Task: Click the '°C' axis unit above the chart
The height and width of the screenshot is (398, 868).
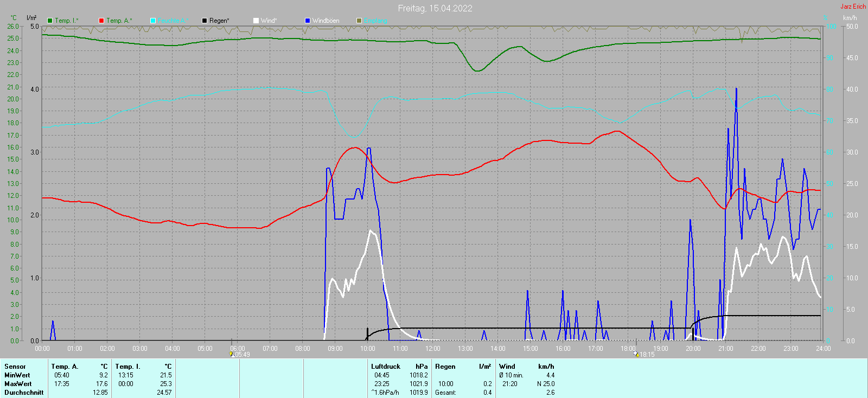Action: click(x=14, y=18)
